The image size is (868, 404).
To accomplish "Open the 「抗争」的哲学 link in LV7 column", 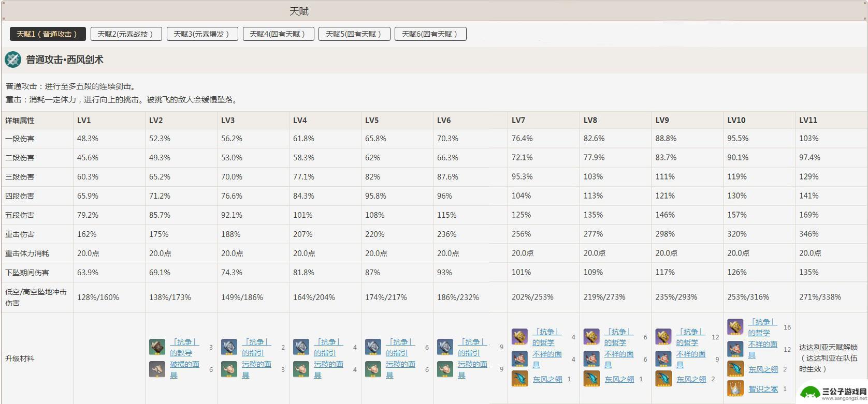I will [x=547, y=337].
